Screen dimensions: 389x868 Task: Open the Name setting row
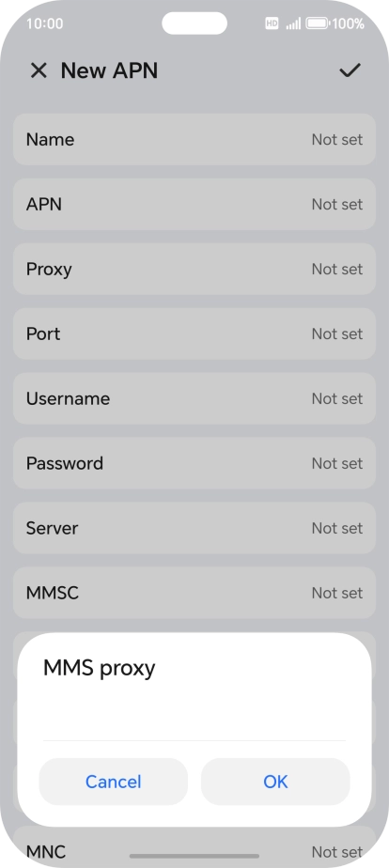(x=194, y=139)
